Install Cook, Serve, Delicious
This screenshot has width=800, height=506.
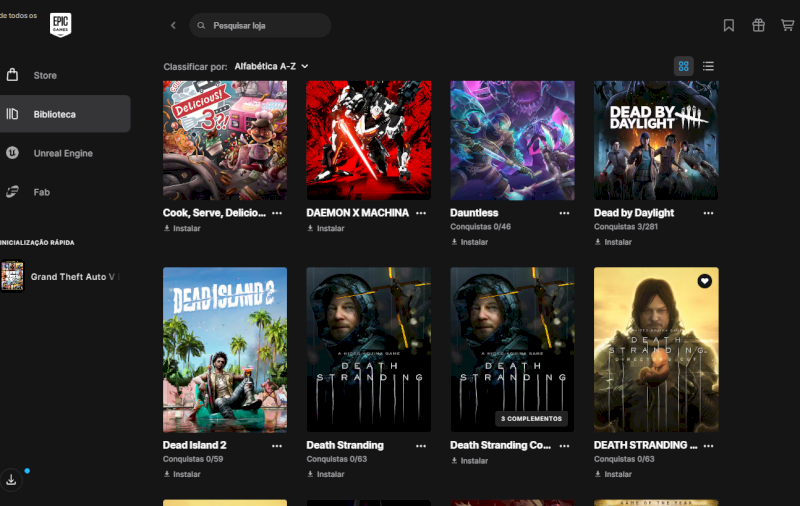(x=182, y=229)
